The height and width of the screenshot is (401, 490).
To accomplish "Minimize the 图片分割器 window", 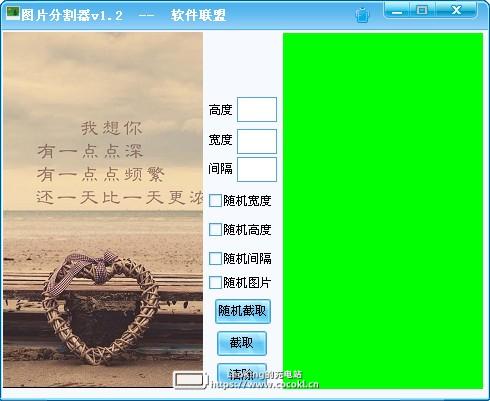I will pyautogui.click(x=397, y=10).
